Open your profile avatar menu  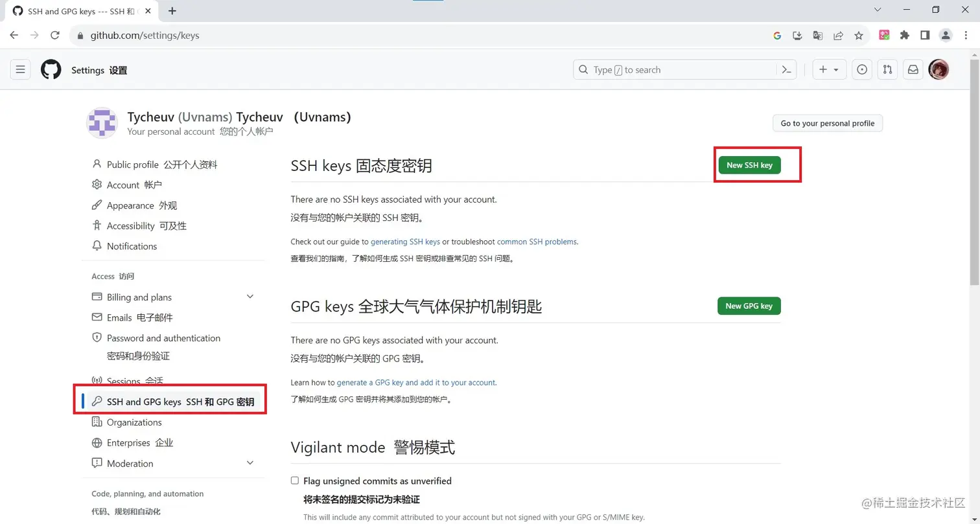click(939, 69)
